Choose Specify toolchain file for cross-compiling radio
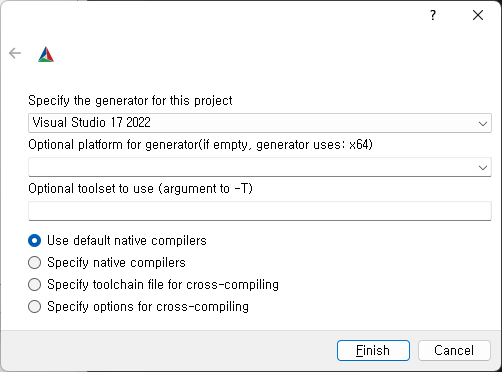 35,285
